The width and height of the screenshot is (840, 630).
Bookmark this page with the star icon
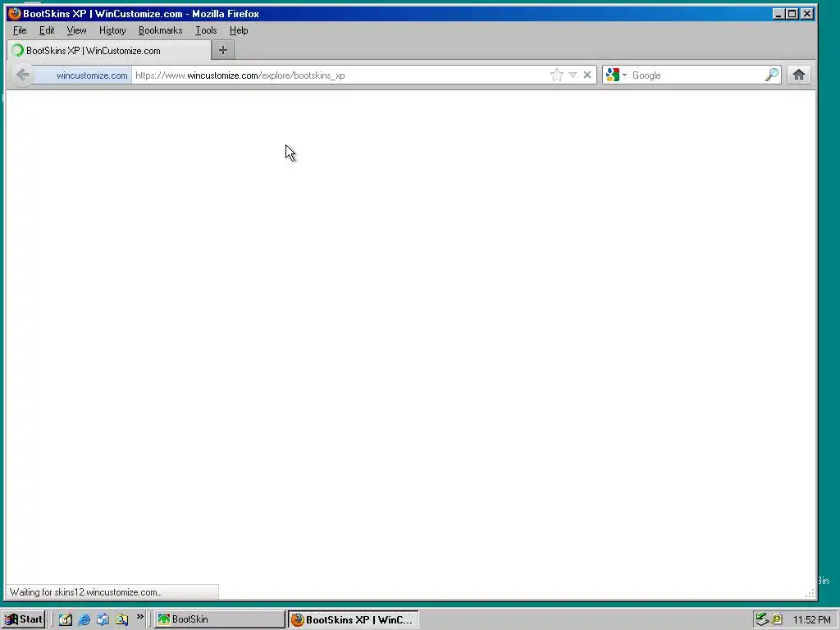click(x=557, y=75)
